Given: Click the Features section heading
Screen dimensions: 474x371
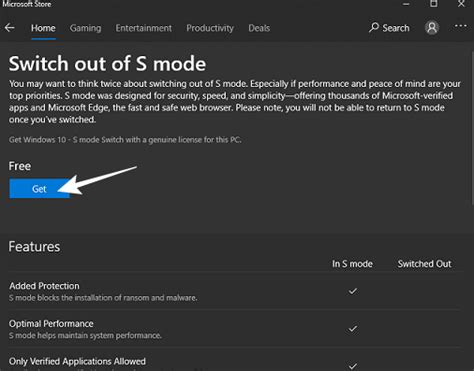Looking at the screenshot, I should point(34,247).
